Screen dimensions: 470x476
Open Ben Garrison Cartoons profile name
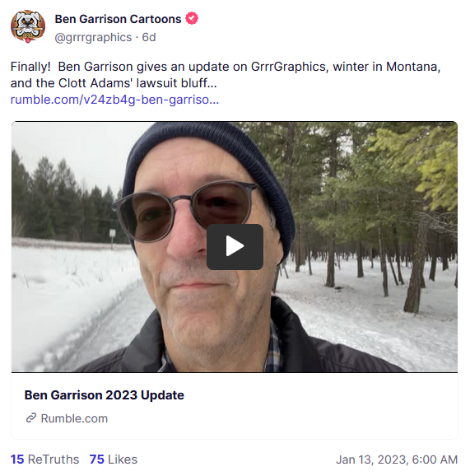[118, 19]
